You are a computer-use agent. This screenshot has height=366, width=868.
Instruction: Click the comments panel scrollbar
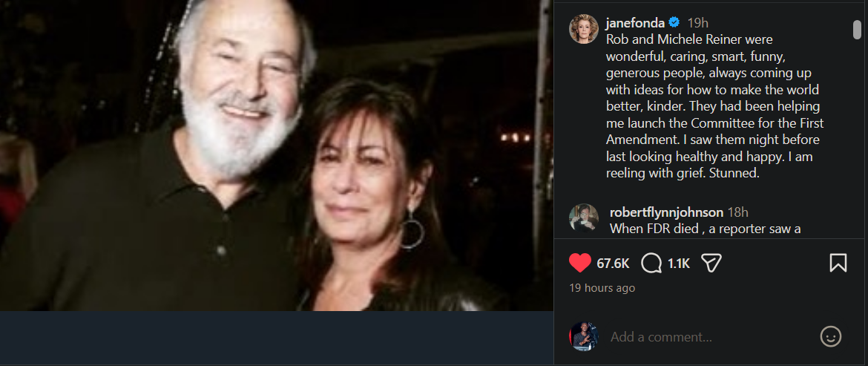[x=857, y=30]
